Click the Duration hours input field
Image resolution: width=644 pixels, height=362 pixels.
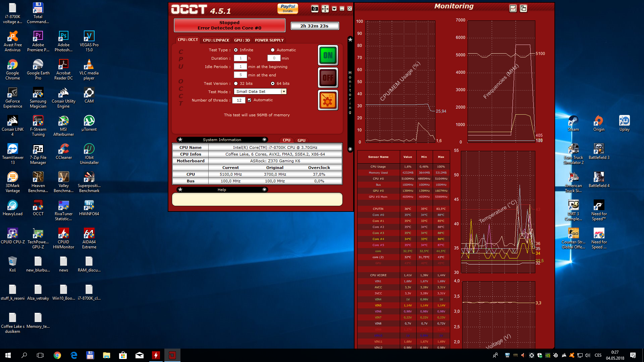(240, 58)
